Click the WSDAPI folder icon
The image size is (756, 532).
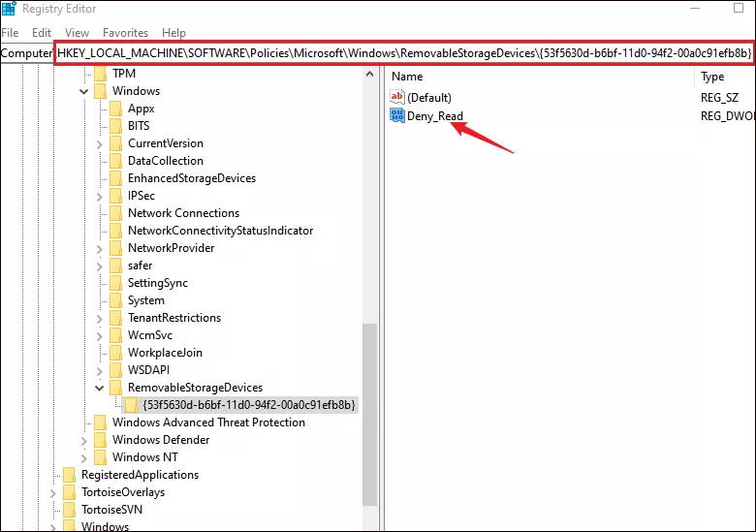point(115,370)
